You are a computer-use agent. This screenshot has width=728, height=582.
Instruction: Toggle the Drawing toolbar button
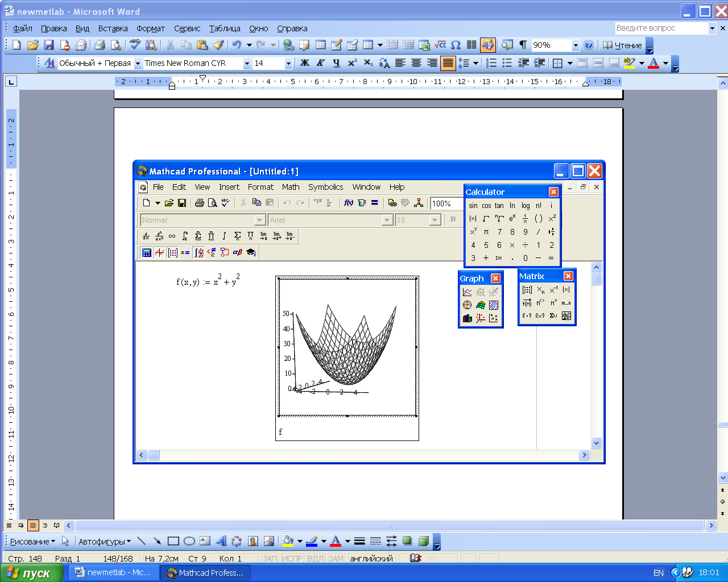[488, 45]
